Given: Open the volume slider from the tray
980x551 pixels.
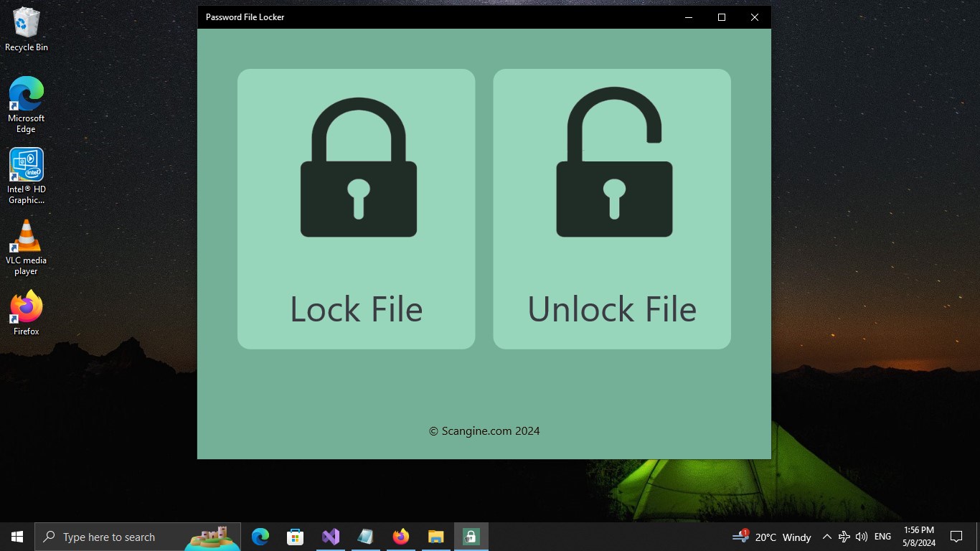Looking at the screenshot, I should pos(862,536).
